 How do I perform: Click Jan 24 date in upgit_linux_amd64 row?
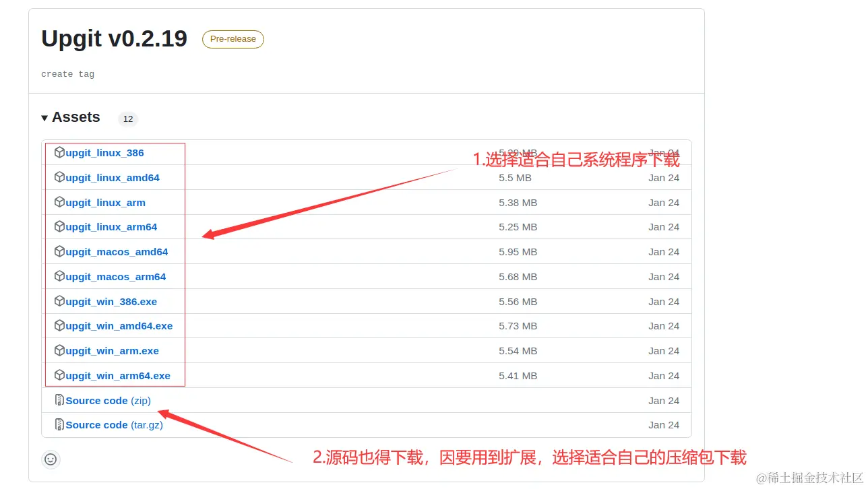664,178
